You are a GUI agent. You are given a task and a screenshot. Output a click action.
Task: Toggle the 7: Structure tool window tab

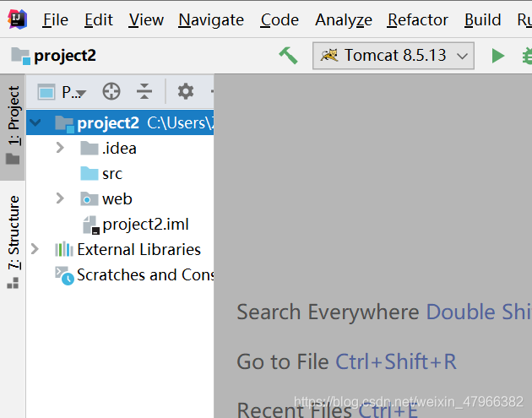13,242
